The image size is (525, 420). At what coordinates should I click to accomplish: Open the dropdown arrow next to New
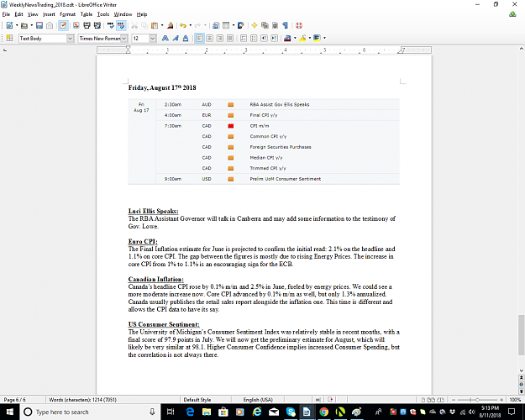pyautogui.click(x=17, y=25)
